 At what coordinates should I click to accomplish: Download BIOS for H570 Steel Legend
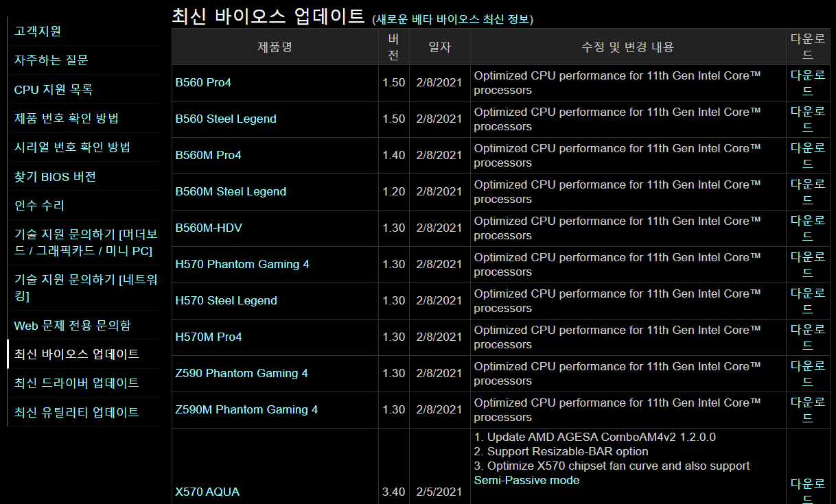point(807,300)
